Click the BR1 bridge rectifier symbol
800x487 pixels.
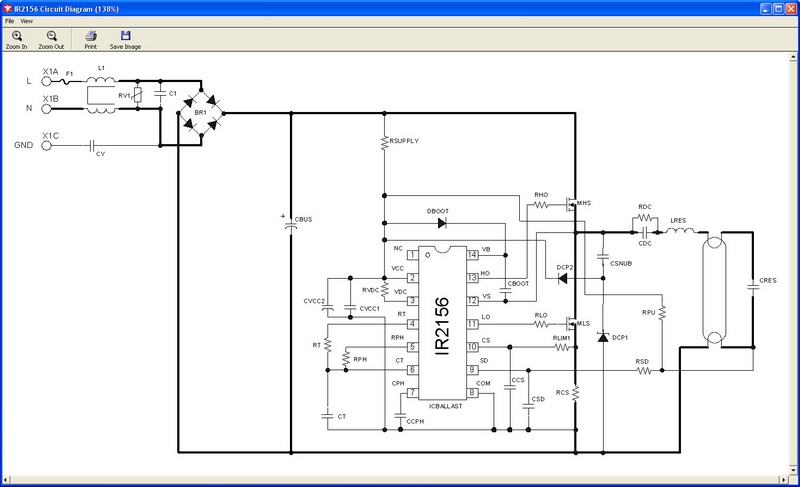pos(200,101)
